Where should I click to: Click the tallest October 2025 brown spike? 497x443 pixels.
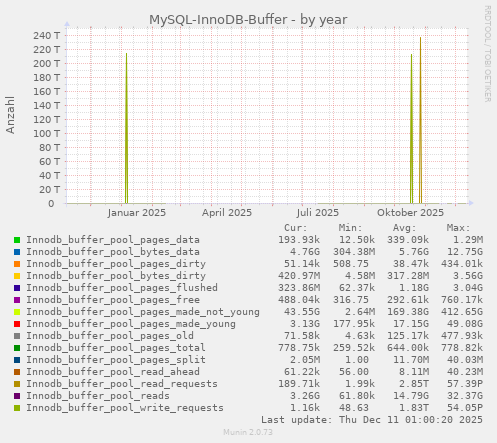[x=421, y=120]
